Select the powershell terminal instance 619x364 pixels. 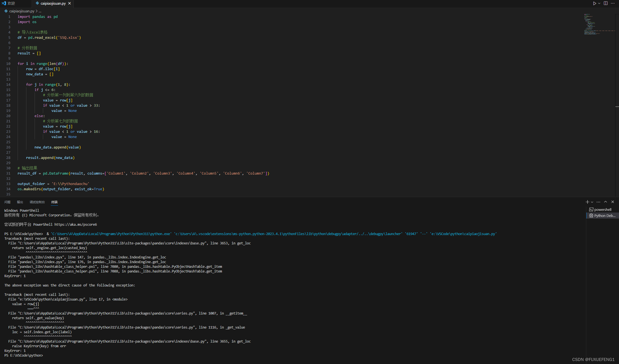tap(603, 209)
